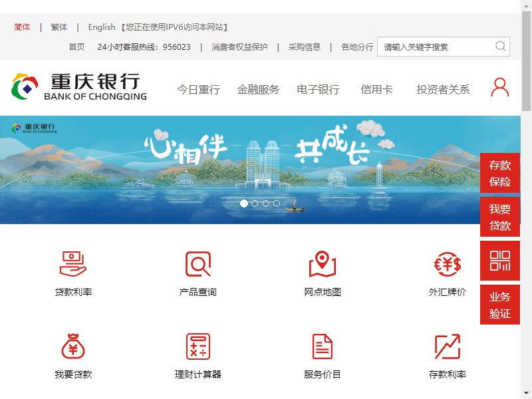
Task: Click the 您正在使用IPV6访问本网站 notice
Action: pos(174,27)
